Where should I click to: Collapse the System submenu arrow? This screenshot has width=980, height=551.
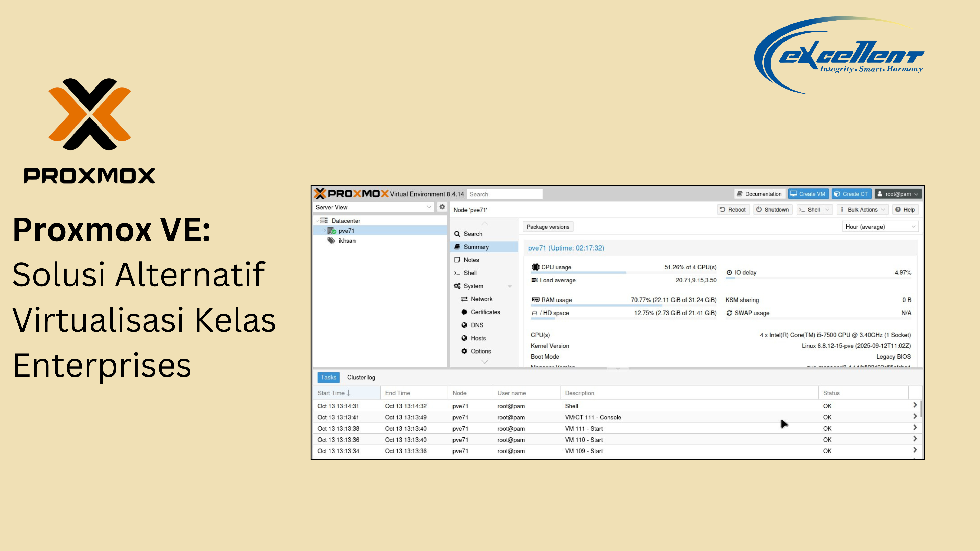510,286
